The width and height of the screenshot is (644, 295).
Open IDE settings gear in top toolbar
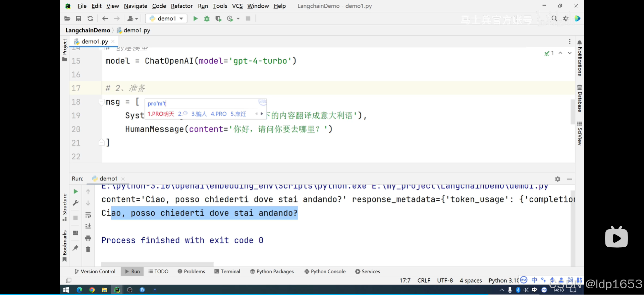566,18
